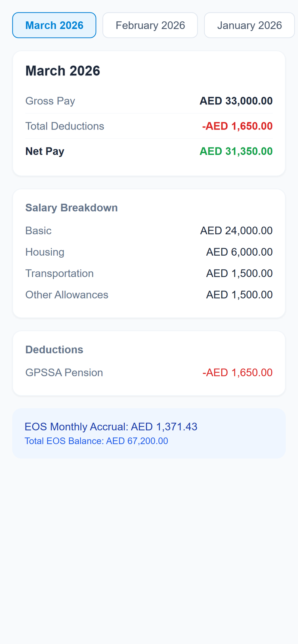Screen dimensions: 298x644
Task: Select the green AED 31,350.00 net pay
Action: click(236, 151)
